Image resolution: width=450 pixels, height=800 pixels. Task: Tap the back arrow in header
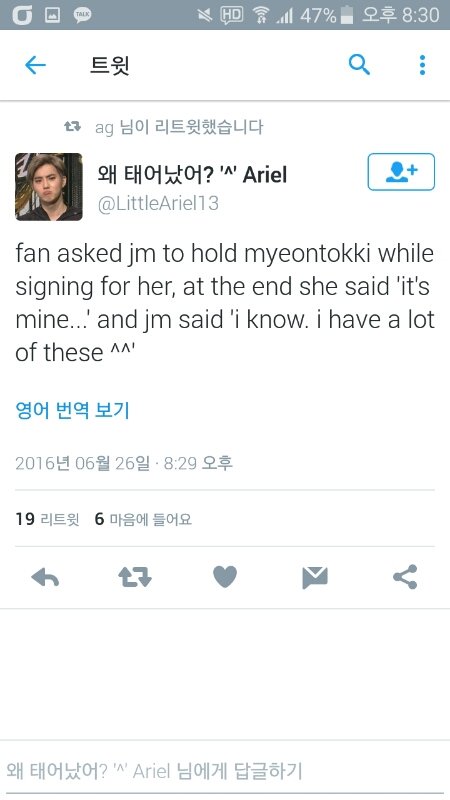[x=35, y=65]
